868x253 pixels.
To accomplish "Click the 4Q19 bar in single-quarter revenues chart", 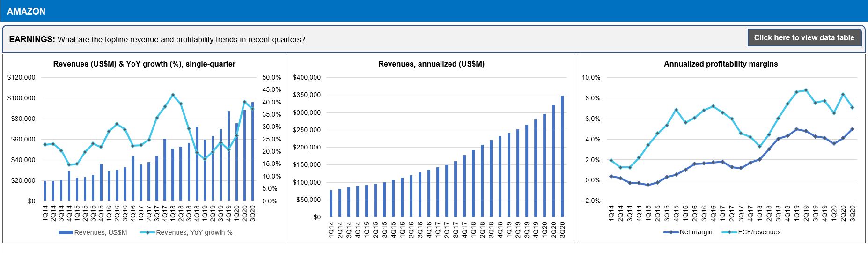I will (x=229, y=156).
